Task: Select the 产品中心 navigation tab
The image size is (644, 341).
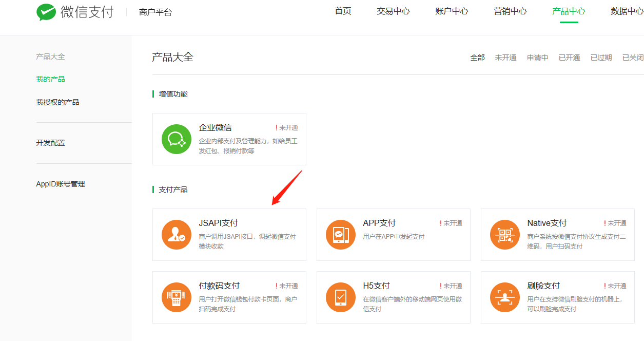Action: pyautogui.click(x=569, y=11)
